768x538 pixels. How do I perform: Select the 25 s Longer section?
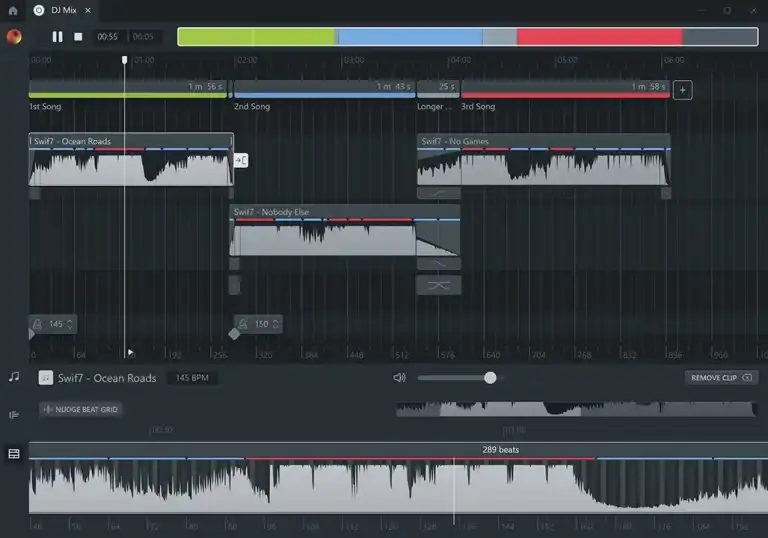pos(438,89)
